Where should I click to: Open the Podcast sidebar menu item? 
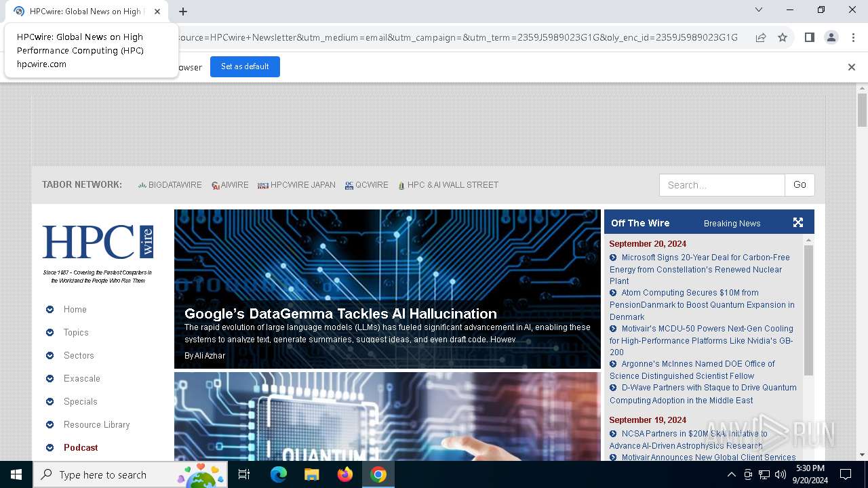tap(81, 448)
